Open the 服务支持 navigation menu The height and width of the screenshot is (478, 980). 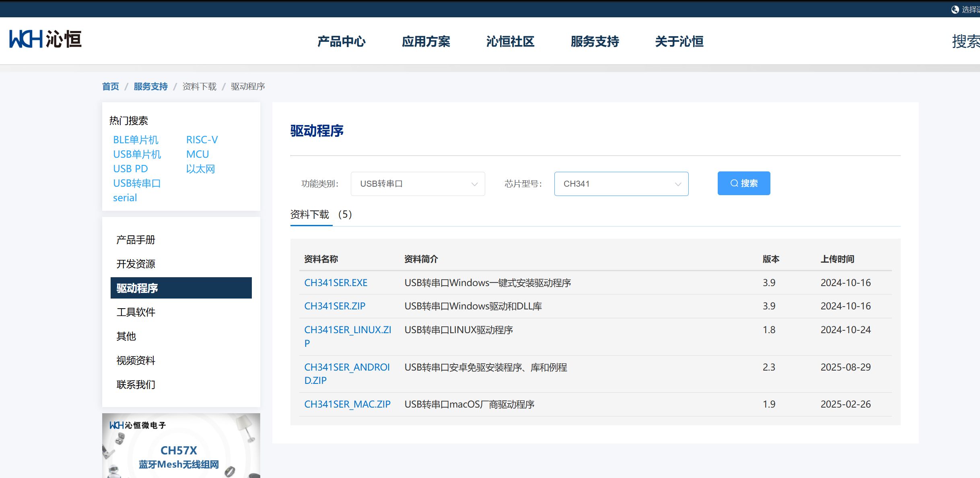[x=595, y=41]
